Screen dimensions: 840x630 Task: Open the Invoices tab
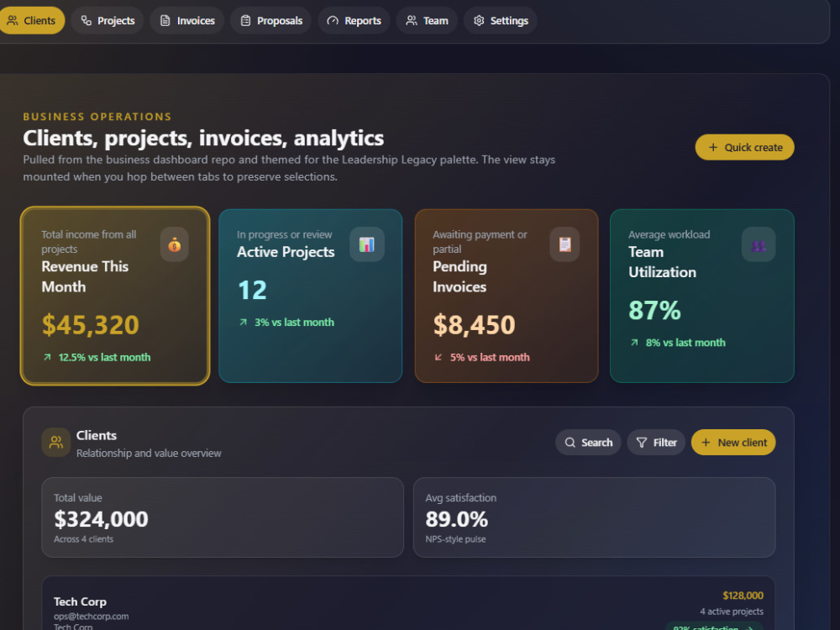point(187,20)
